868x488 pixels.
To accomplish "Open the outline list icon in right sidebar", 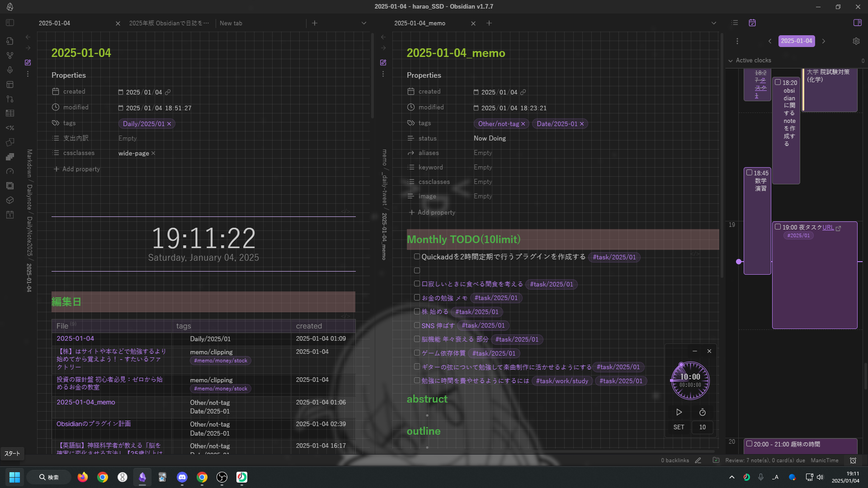I will point(735,23).
